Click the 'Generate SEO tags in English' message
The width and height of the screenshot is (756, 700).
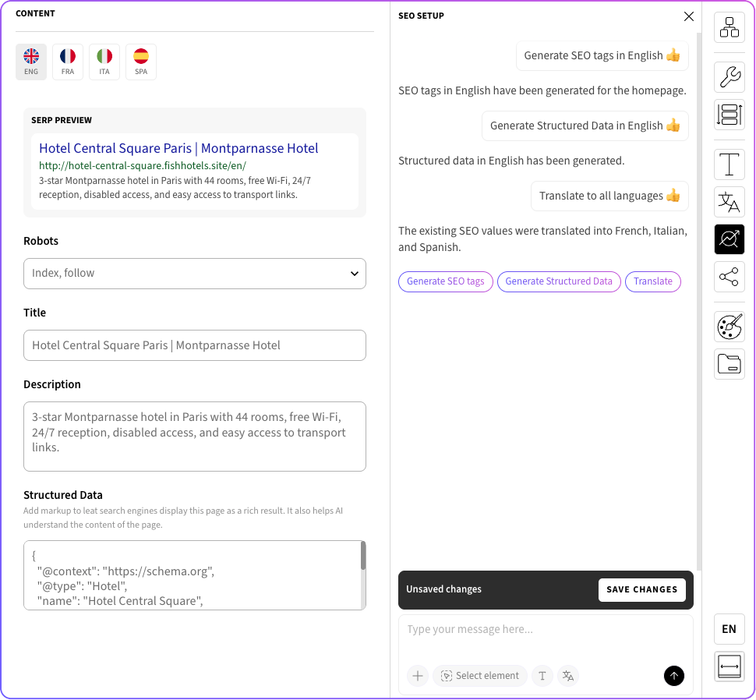pos(602,55)
